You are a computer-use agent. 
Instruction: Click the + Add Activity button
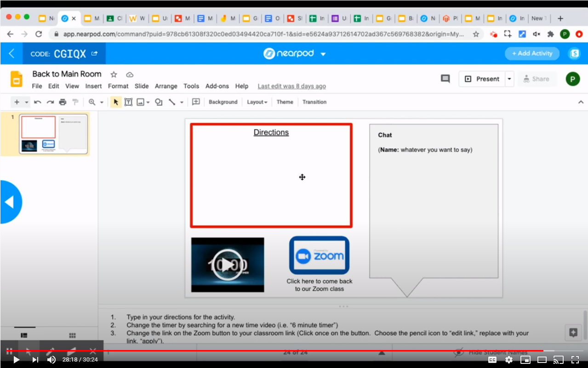click(x=532, y=53)
